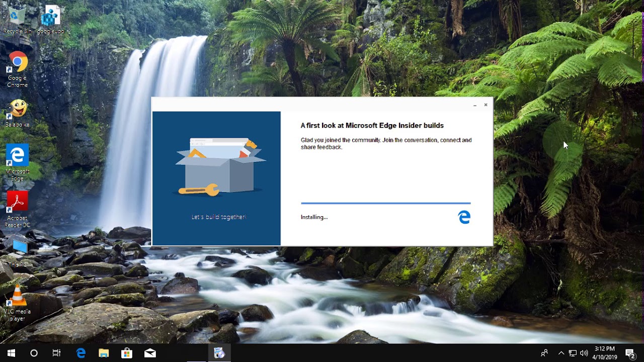The width and height of the screenshot is (644, 362).
Task: Open the Mail app from the taskbar
Action: click(x=150, y=353)
